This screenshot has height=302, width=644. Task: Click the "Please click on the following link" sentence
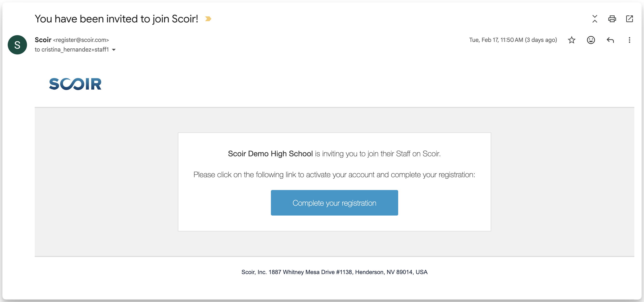[x=334, y=175]
